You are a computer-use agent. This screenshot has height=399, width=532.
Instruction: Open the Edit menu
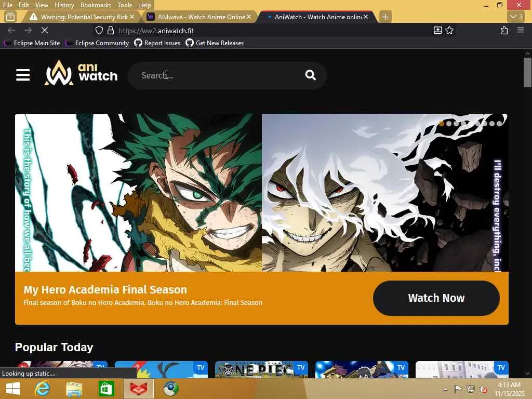click(23, 5)
